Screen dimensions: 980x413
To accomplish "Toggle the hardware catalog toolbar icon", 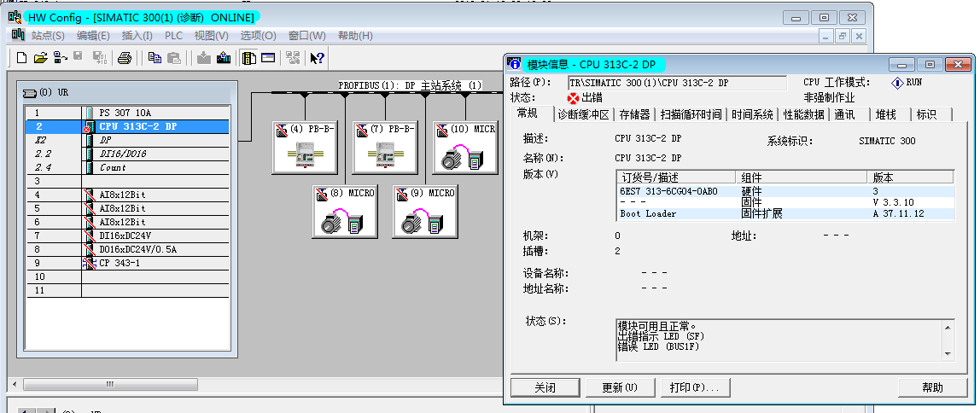I will click(x=248, y=58).
